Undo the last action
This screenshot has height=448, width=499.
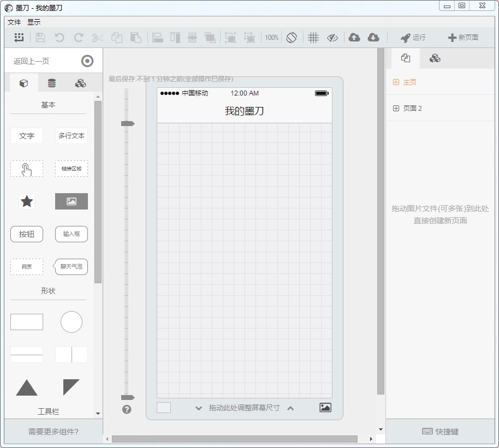pos(59,38)
